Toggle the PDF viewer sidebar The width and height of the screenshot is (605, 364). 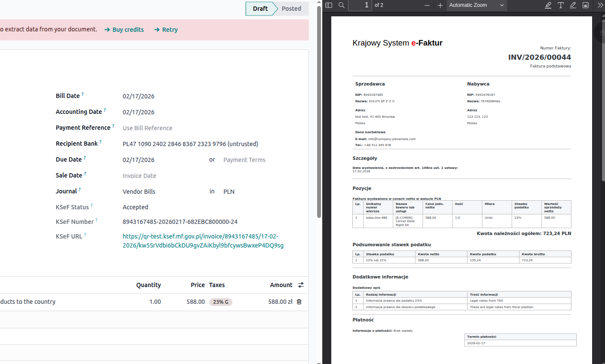[x=329, y=5]
